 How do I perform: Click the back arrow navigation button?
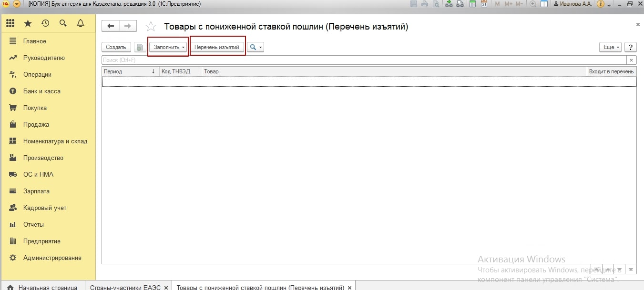[111, 26]
